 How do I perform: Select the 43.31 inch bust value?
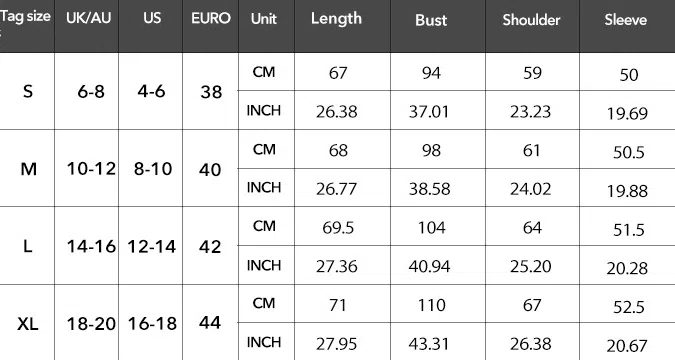click(x=430, y=344)
